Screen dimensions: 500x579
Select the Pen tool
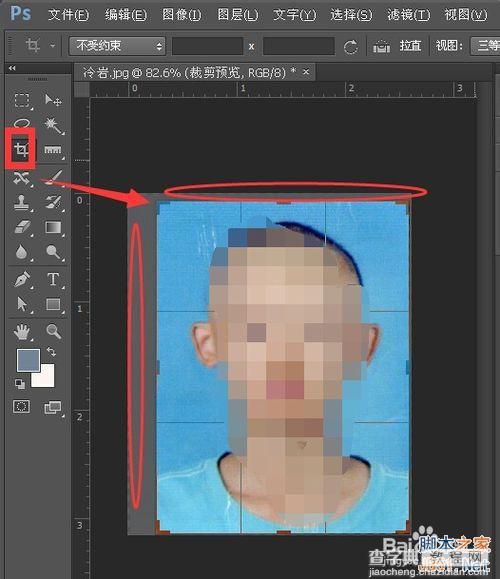pyautogui.click(x=22, y=279)
